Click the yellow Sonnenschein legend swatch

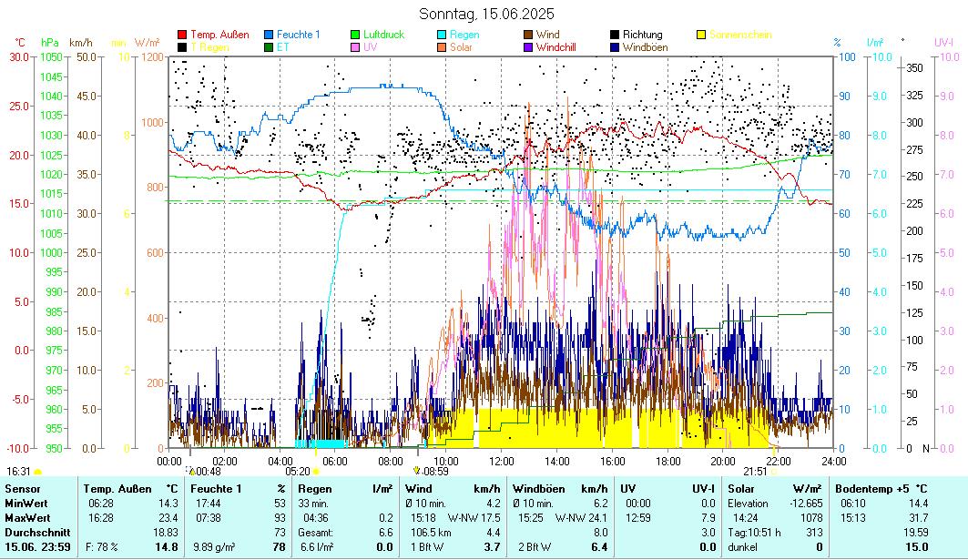[x=701, y=36]
